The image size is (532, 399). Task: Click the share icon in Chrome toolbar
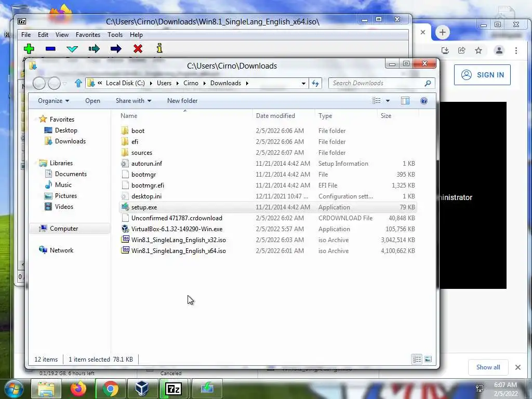point(461,50)
